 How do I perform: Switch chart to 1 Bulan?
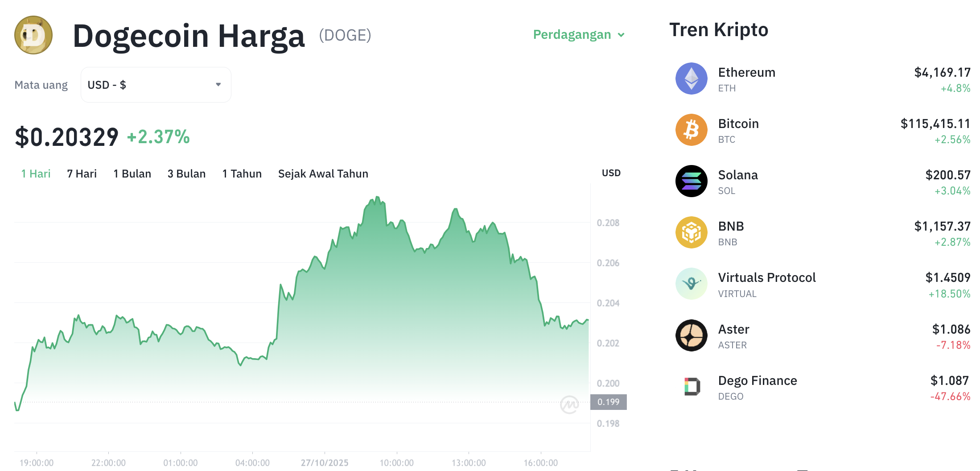tap(132, 174)
